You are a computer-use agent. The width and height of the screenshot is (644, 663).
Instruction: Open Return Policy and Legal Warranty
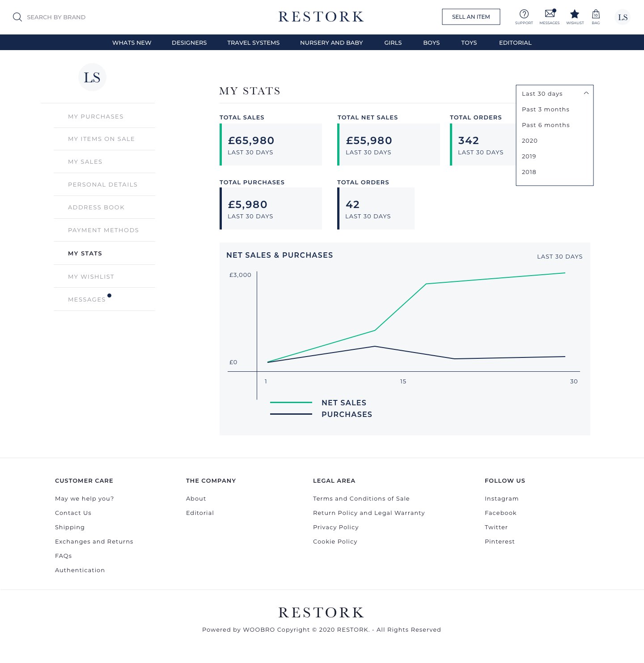point(369,513)
